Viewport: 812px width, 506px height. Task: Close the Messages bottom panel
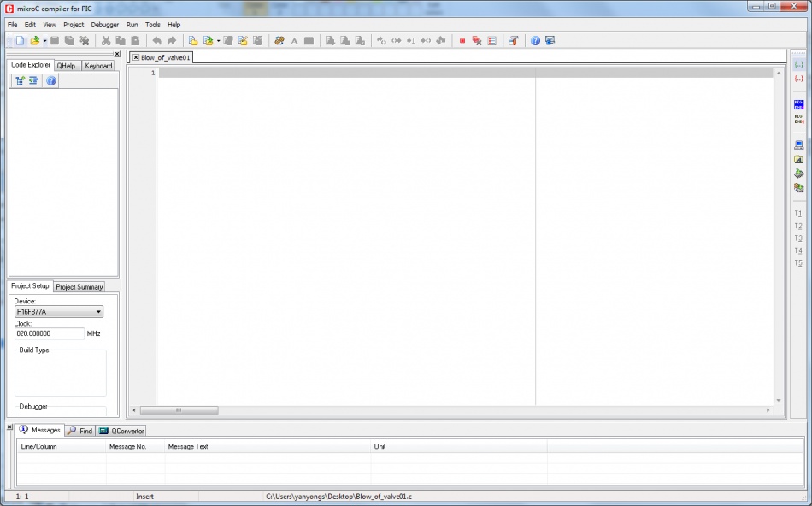point(9,427)
